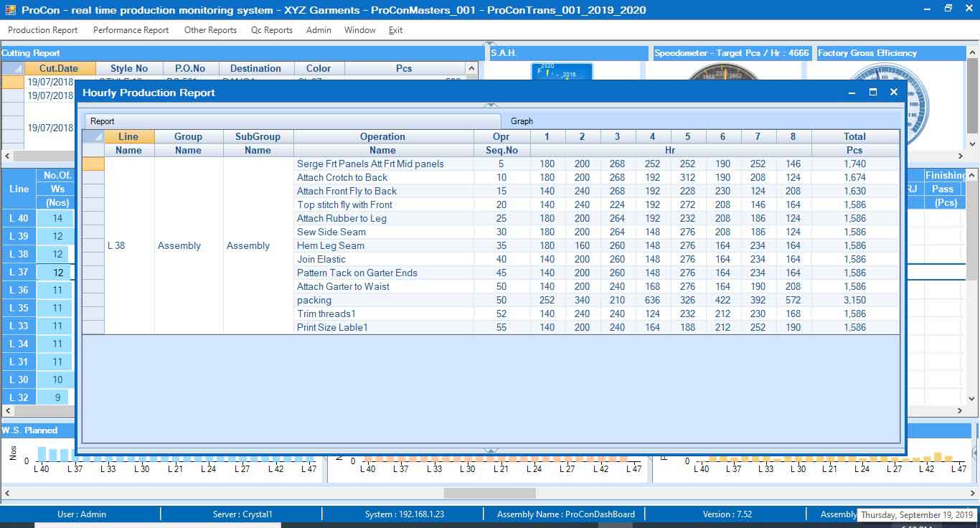
Task: Click the Color column header
Action: click(319, 68)
